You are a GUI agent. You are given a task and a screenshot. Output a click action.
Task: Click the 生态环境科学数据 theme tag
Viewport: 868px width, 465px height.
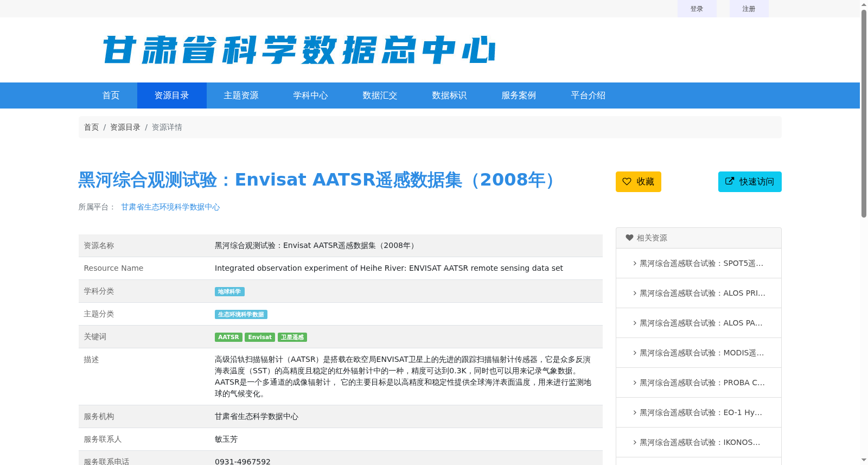click(241, 315)
